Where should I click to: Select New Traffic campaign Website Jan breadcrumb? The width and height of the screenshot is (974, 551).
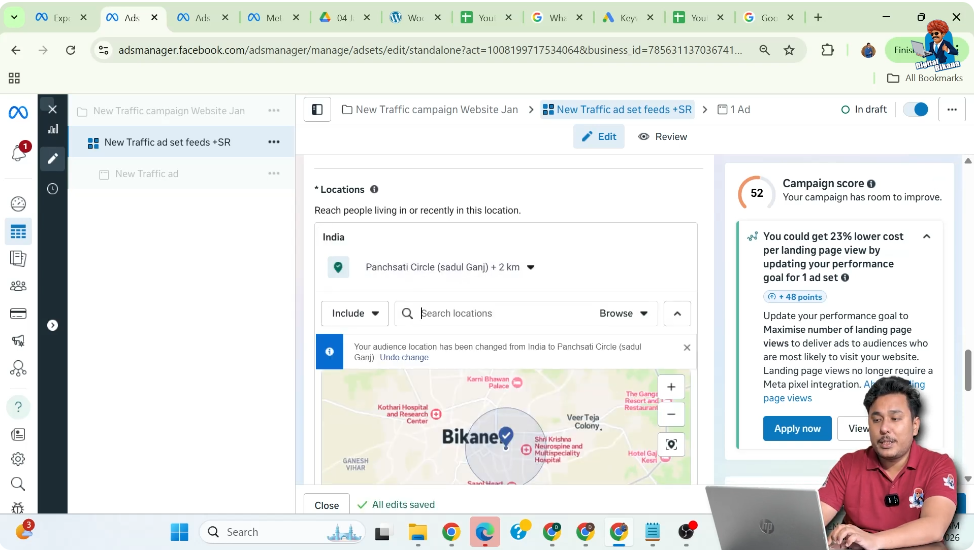[430, 110]
